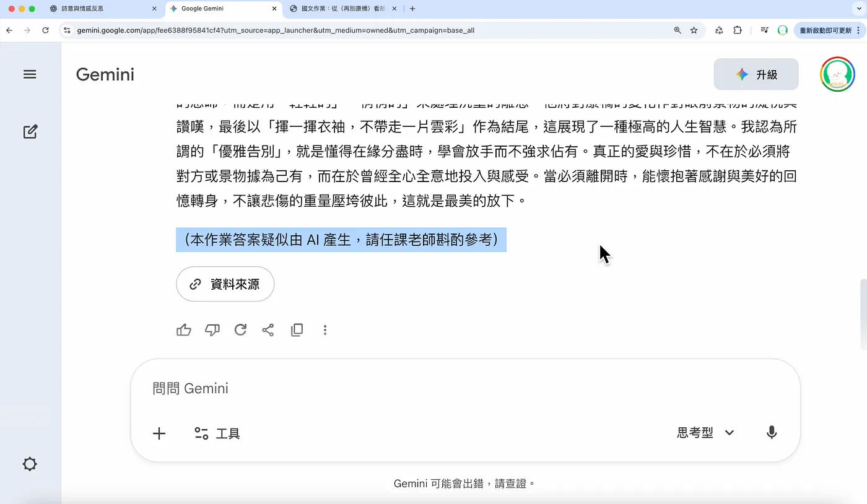Open the Gemini main menu hamburger icon
This screenshot has height=504, width=867.
[30, 74]
